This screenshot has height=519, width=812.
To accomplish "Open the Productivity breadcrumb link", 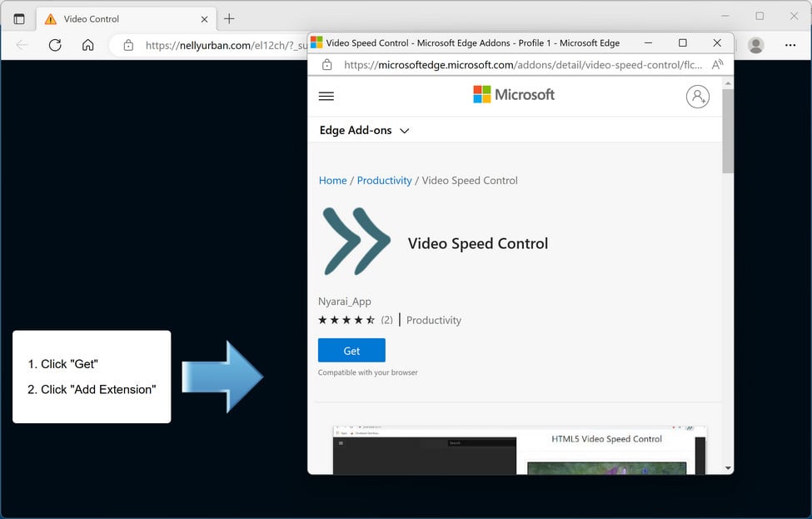I will tap(384, 181).
